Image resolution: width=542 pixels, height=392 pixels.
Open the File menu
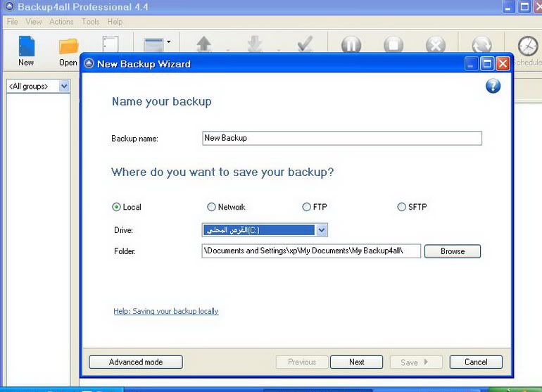[x=13, y=21]
